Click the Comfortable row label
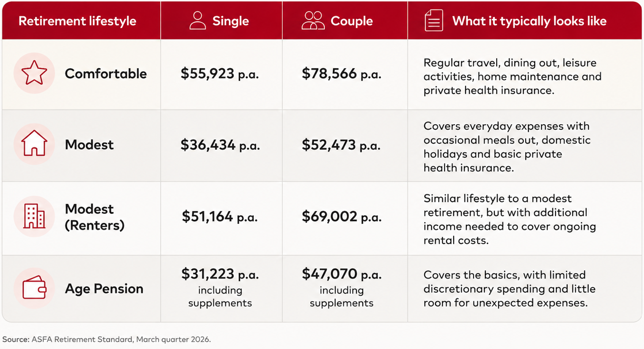This screenshot has height=349, width=644. 106,73
